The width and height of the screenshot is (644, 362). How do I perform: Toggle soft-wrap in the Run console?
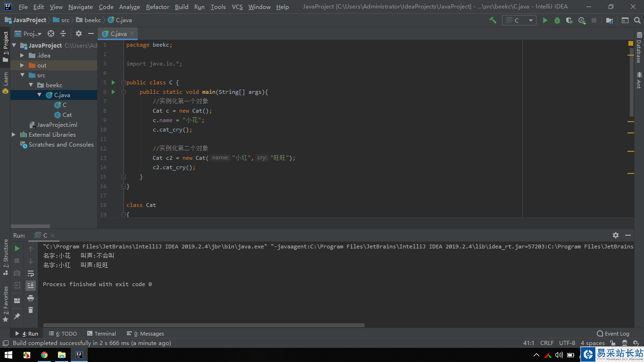pyautogui.click(x=31, y=273)
